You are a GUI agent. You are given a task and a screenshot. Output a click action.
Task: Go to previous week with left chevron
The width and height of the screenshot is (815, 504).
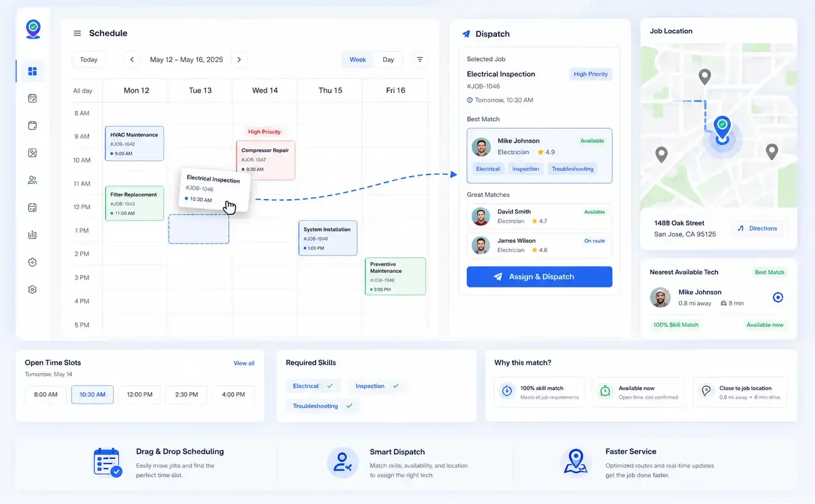(132, 60)
